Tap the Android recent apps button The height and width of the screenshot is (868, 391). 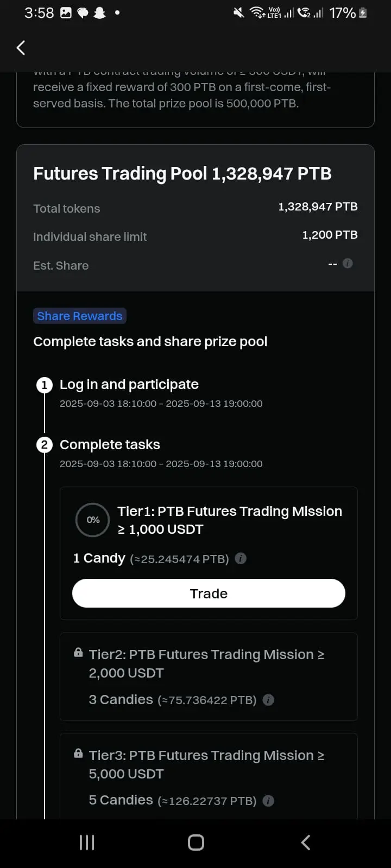(87, 843)
